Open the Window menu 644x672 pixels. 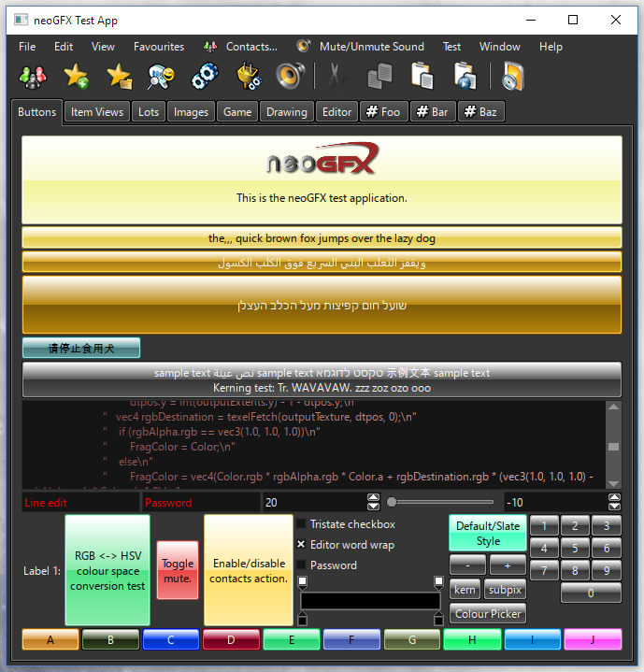tap(500, 47)
